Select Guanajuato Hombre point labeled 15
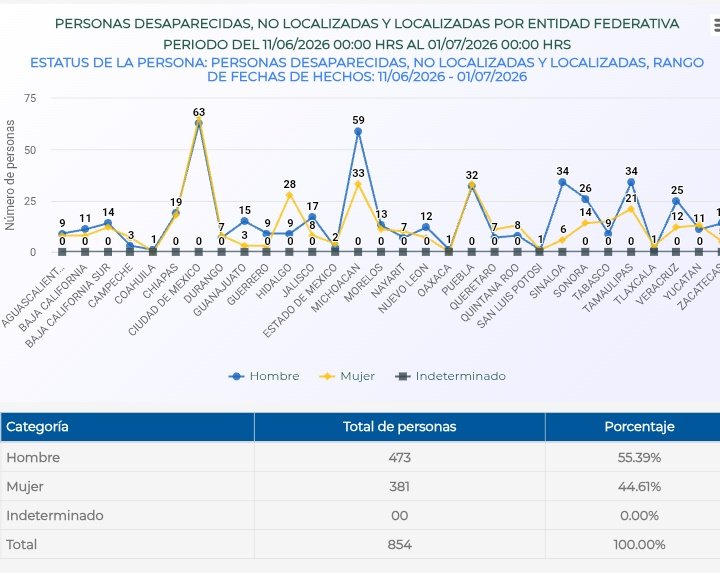The width and height of the screenshot is (720, 573). [244, 221]
